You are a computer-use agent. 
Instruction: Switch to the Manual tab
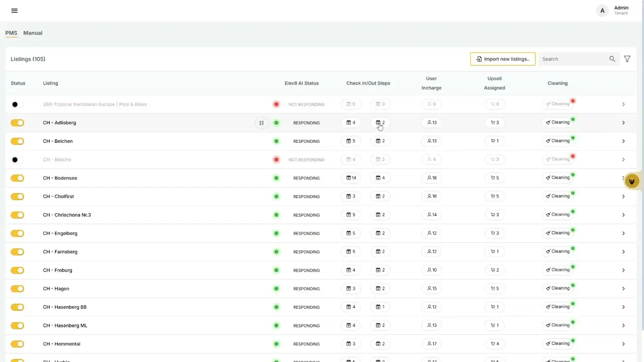coord(33,33)
